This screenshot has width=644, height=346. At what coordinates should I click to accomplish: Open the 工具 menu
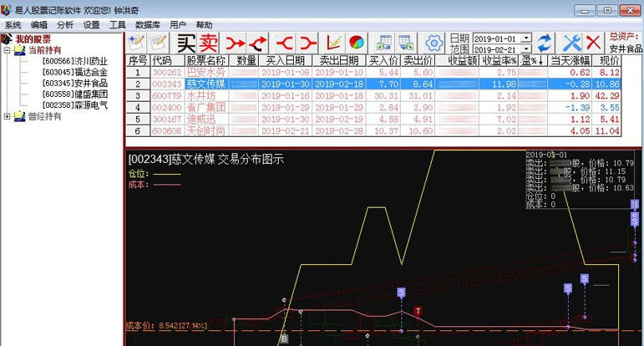118,25
